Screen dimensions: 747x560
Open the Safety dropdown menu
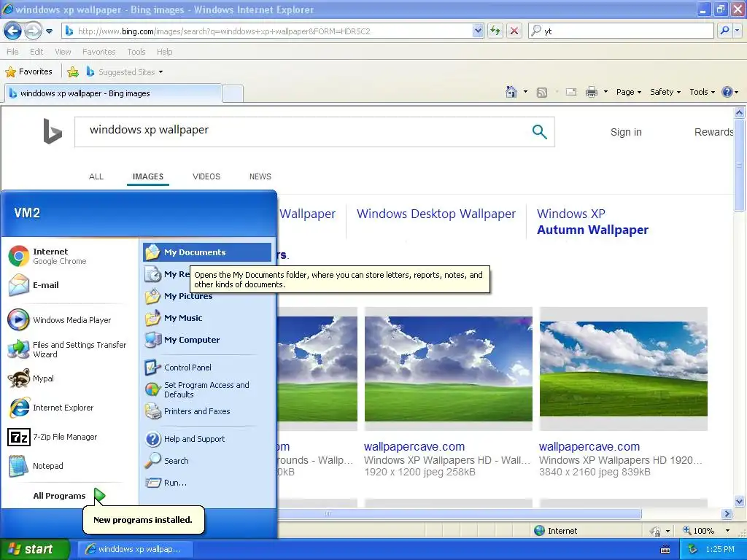coord(665,92)
